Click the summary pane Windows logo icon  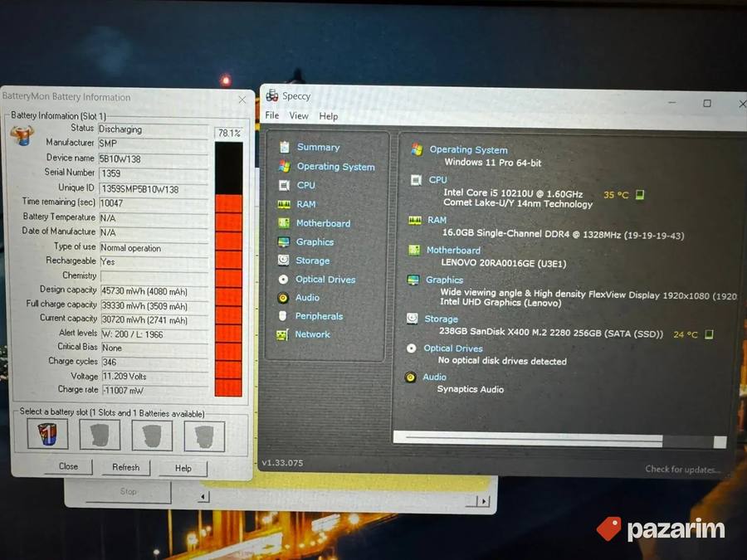tap(417, 149)
